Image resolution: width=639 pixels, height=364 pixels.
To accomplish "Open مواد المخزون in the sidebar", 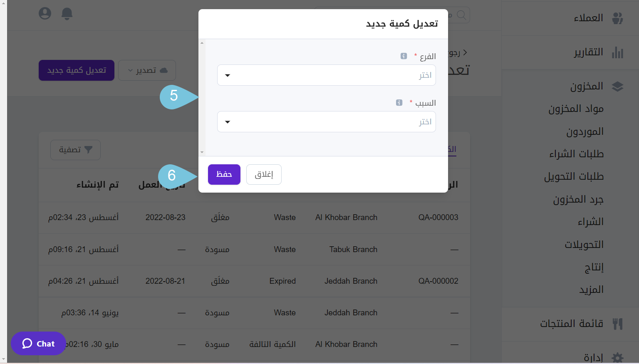I will [576, 109].
